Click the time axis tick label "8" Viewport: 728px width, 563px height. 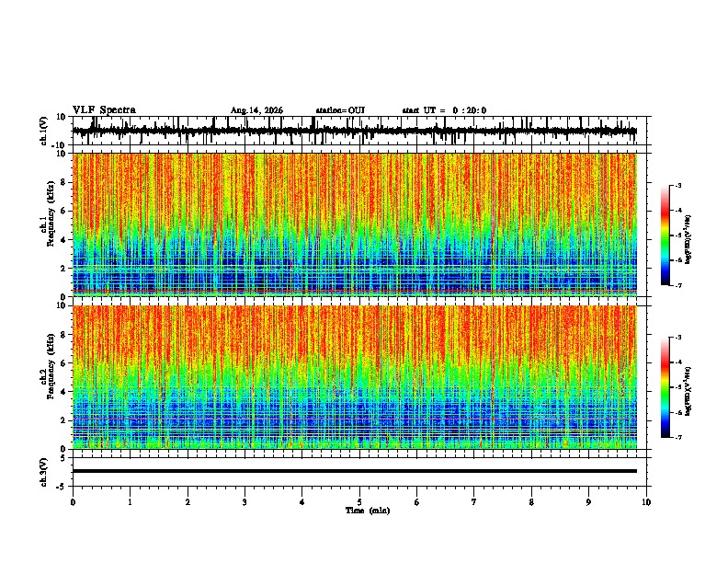[531, 502]
